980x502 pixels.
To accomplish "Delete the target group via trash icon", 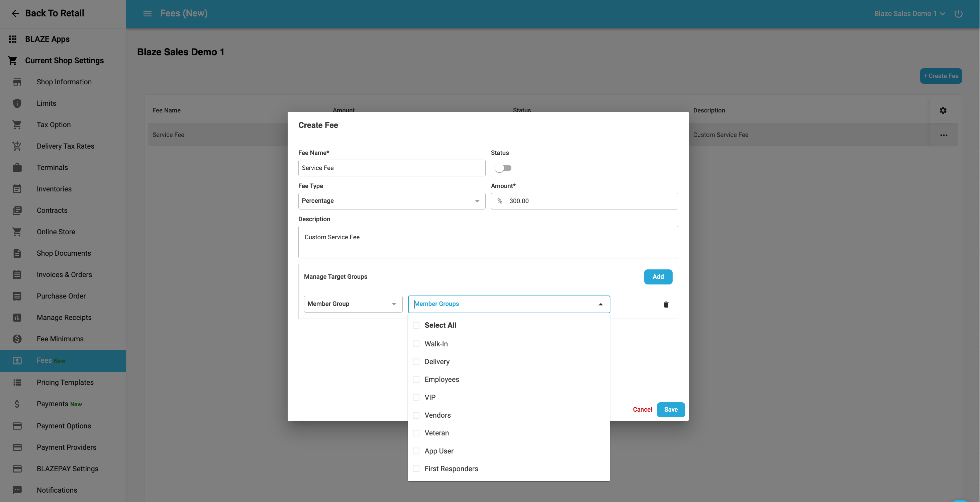I will [666, 305].
